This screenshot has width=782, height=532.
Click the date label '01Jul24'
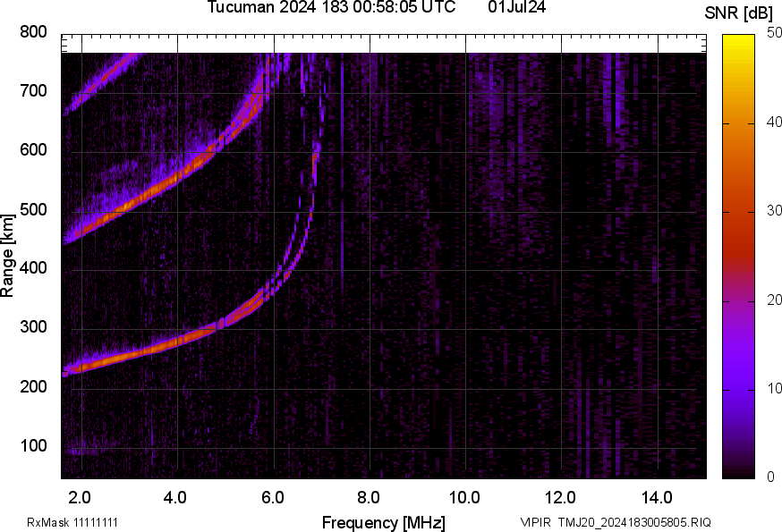point(516,7)
